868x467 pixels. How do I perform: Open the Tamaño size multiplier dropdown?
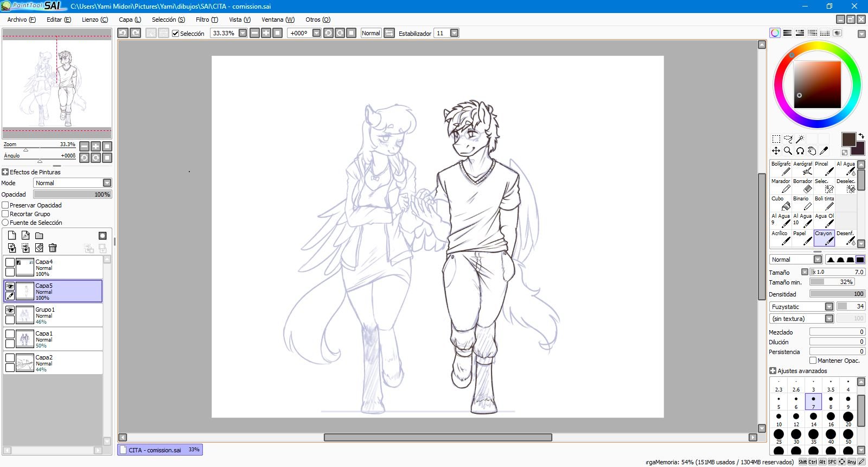click(x=805, y=272)
